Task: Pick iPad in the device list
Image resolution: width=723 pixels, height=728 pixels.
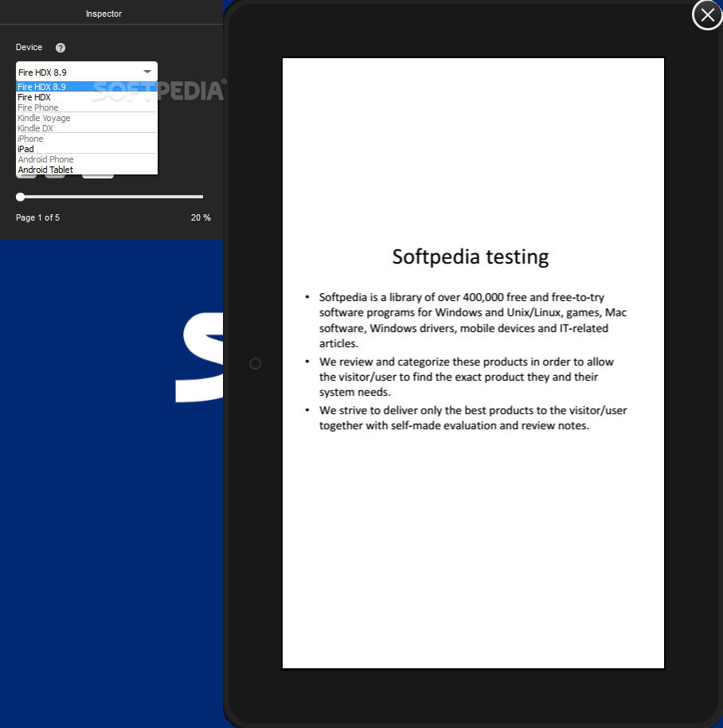Action: [x=87, y=149]
